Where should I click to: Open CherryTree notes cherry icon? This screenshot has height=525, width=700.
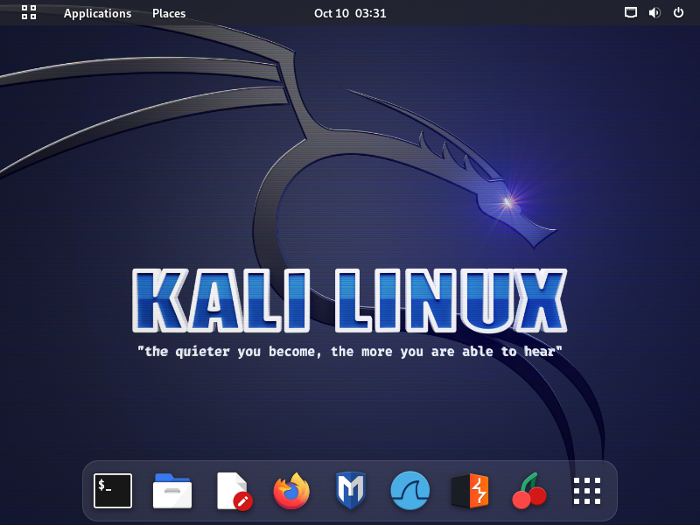[x=529, y=491]
